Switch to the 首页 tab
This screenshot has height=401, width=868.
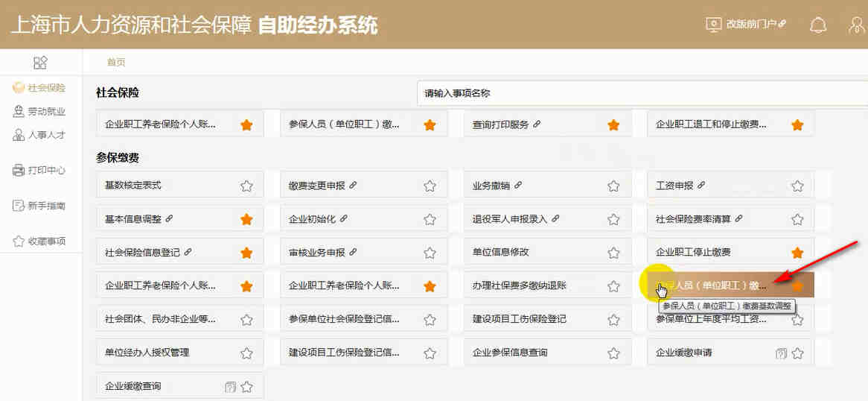(116, 63)
